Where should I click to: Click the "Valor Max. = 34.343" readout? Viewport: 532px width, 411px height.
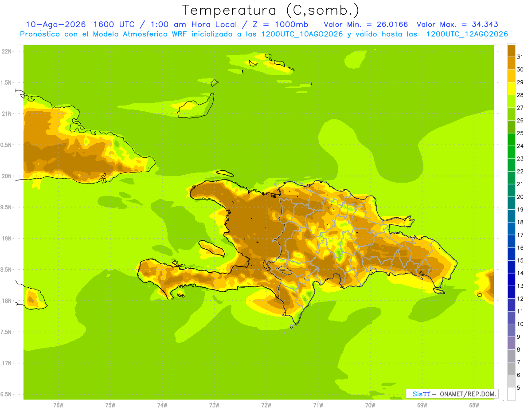click(457, 24)
